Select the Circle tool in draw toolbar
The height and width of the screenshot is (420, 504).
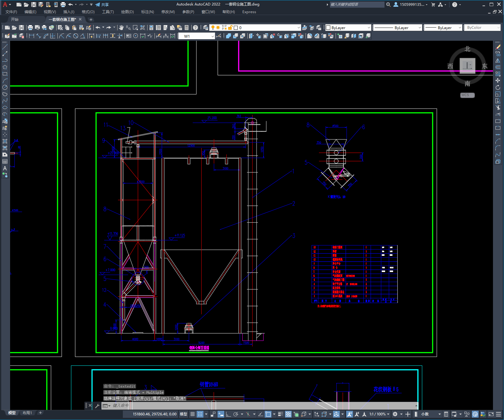point(5,87)
